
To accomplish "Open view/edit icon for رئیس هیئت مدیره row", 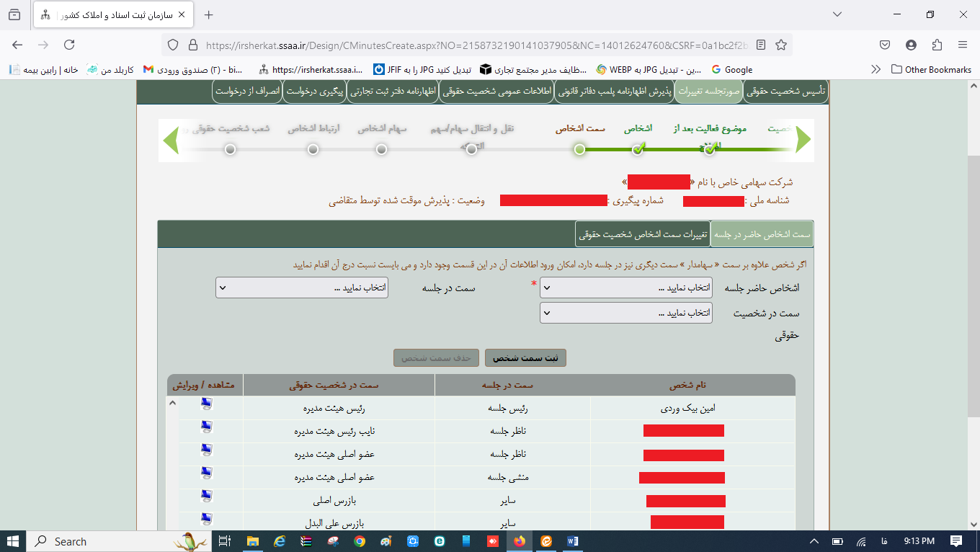I will tap(207, 405).
